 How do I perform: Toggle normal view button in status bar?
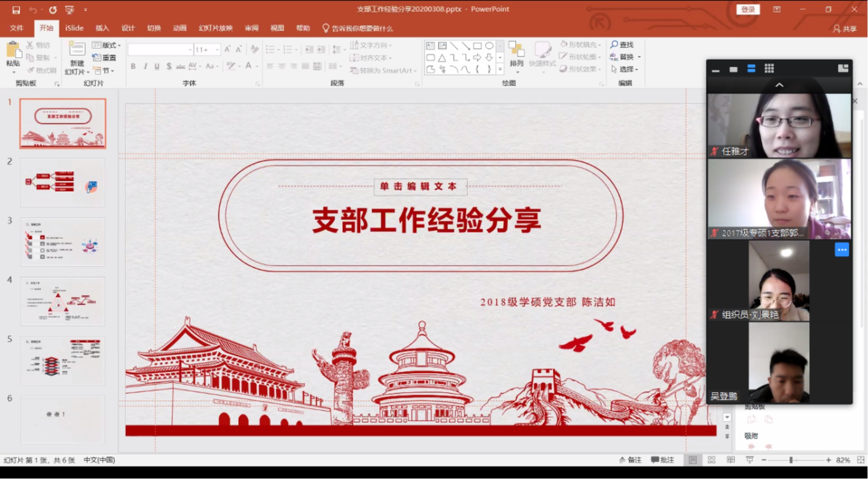[692, 460]
